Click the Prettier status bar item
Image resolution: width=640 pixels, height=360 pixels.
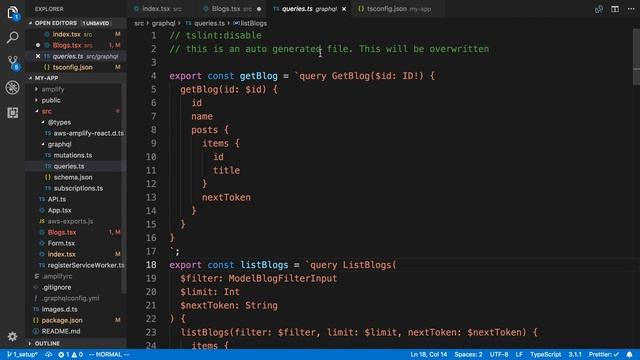point(604,354)
